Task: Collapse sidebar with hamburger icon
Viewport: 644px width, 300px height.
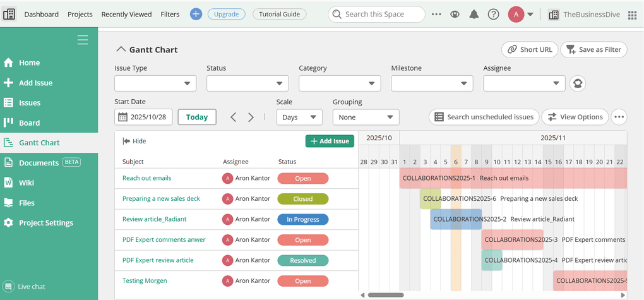Action: (x=83, y=40)
